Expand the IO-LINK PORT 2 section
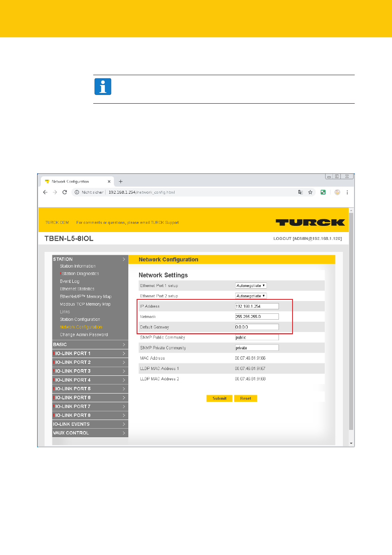392x555 pixels. (90, 362)
